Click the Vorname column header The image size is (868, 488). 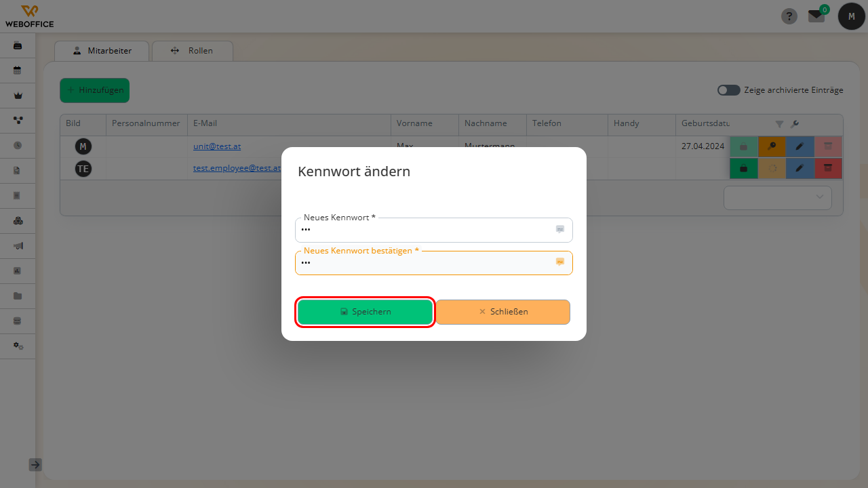425,124
